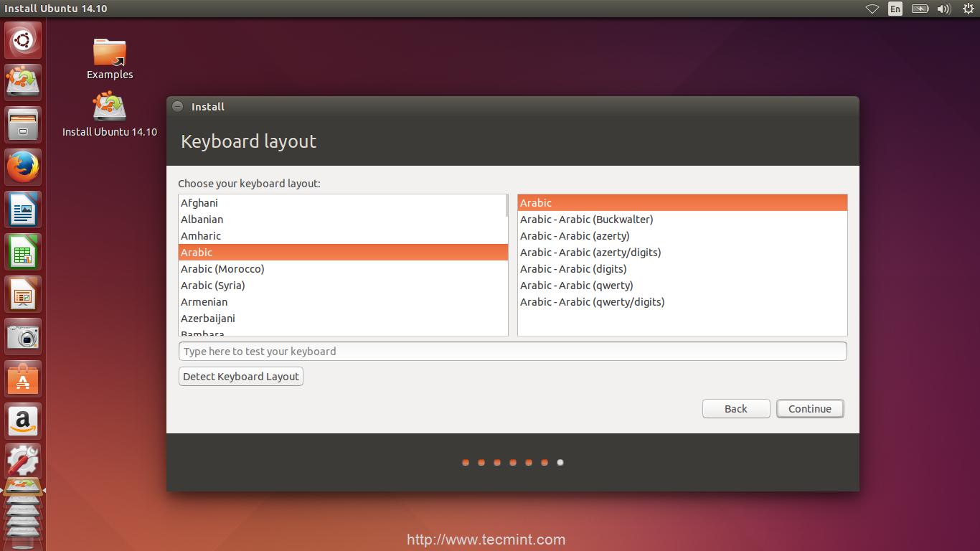The image size is (980, 551).
Task: Open the Amazon launcher icon
Action: tap(23, 421)
